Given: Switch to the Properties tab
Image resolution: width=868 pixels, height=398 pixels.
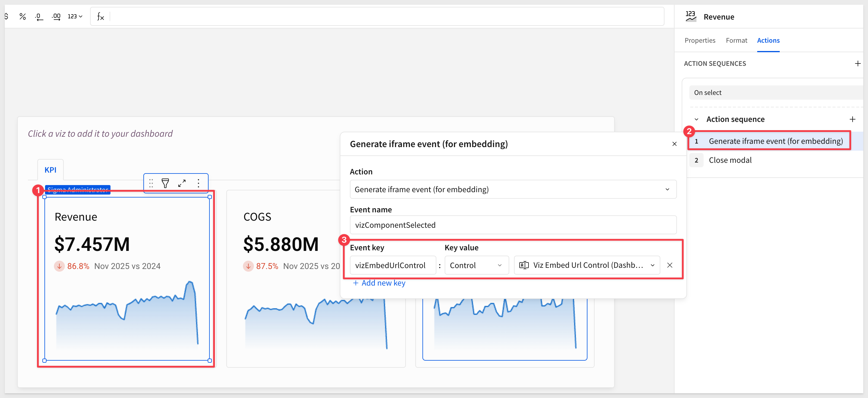Looking at the screenshot, I should (x=699, y=40).
